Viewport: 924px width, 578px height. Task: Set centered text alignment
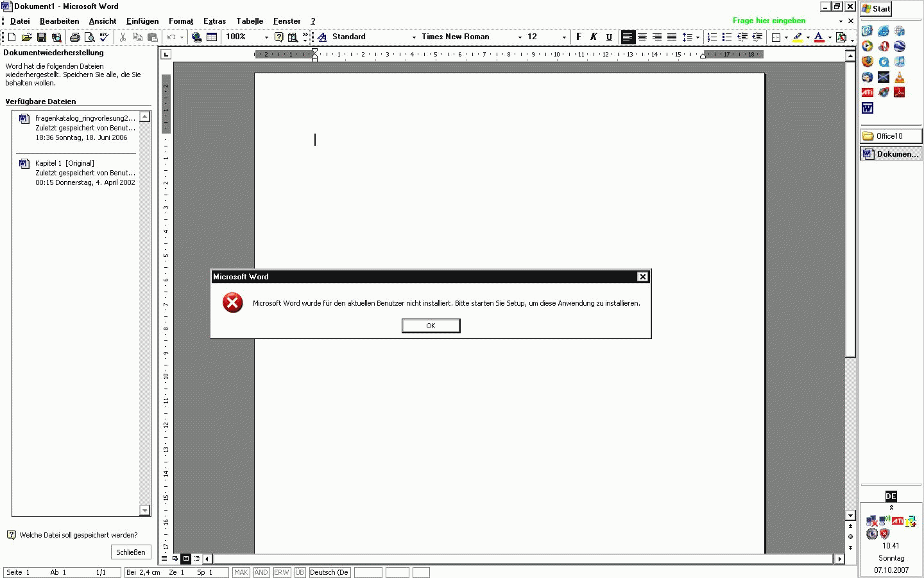coord(642,37)
